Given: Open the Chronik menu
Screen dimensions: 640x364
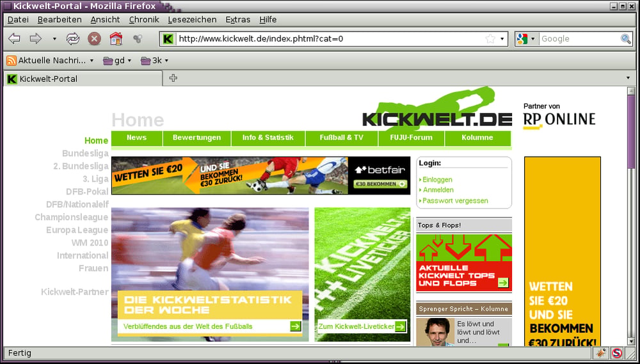Looking at the screenshot, I should [144, 20].
